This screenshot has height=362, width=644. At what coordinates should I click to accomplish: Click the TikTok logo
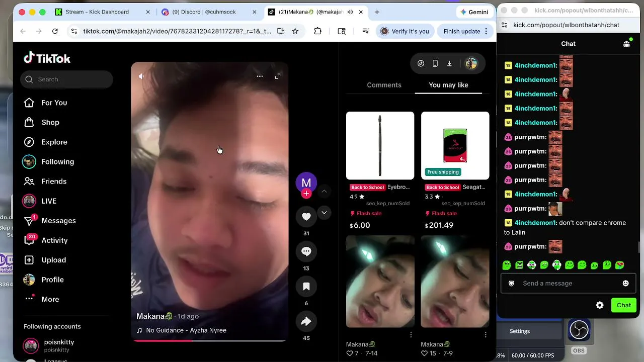point(47,58)
